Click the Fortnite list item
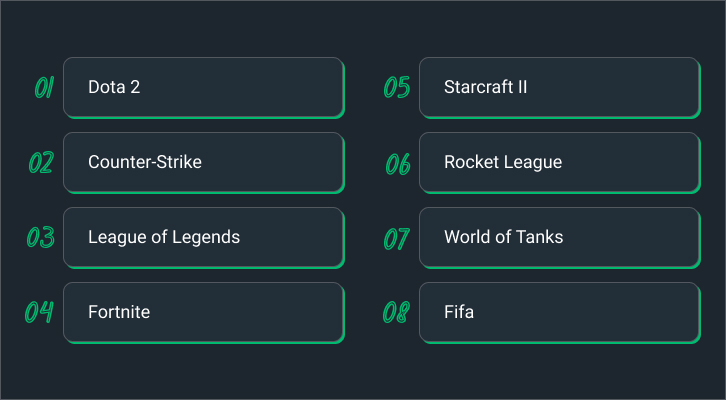Viewport: 726px width, 400px height. coord(204,312)
